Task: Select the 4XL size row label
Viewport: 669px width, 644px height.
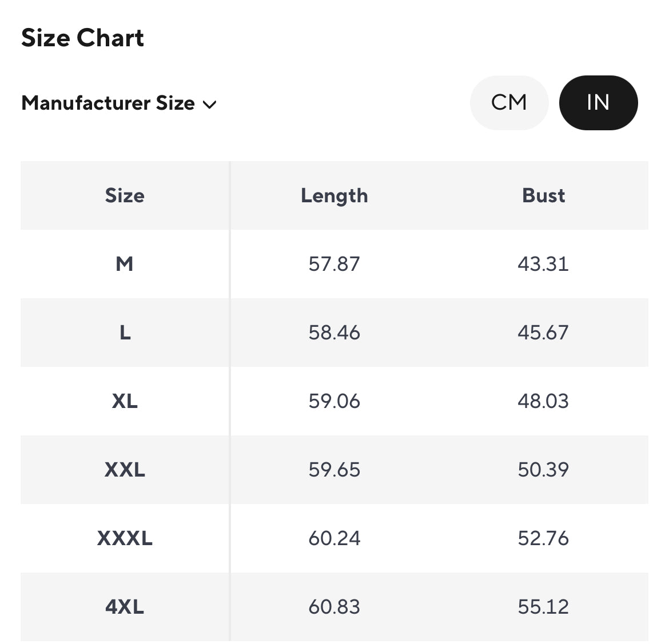Action: tap(125, 607)
